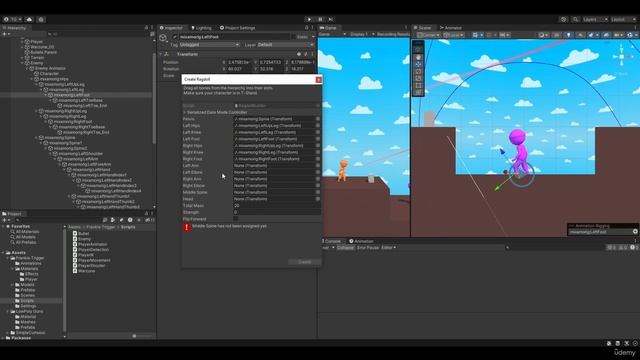Image resolution: width=640 pixels, height=360 pixels.
Task: Open the Editor dropdown in the Console toolbar
Action: pyautogui.click(x=388, y=248)
